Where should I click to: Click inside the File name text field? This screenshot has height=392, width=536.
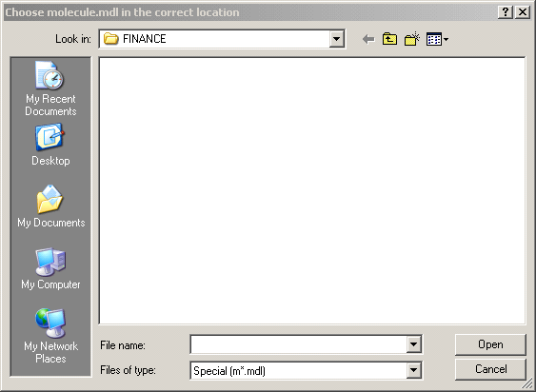(298, 344)
